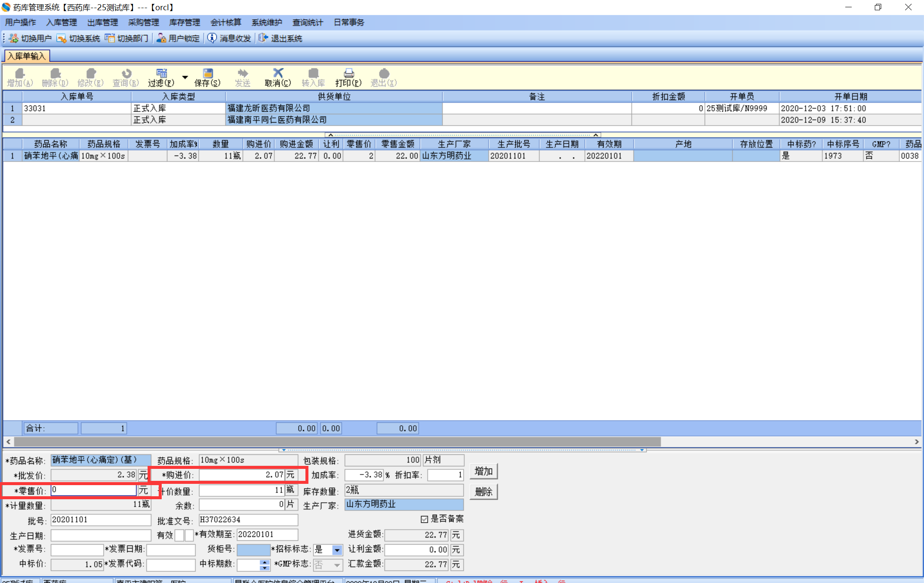Click the 用户锁定 lock icon
The height and width of the screenshot is (583, 924).
(161, 38)
